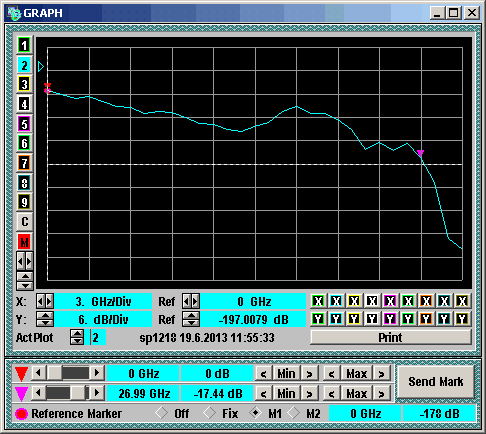Click the 6. dB/Div value field
Image resolution: width=486 pixels, height=434 pixels.
(103, 319)
